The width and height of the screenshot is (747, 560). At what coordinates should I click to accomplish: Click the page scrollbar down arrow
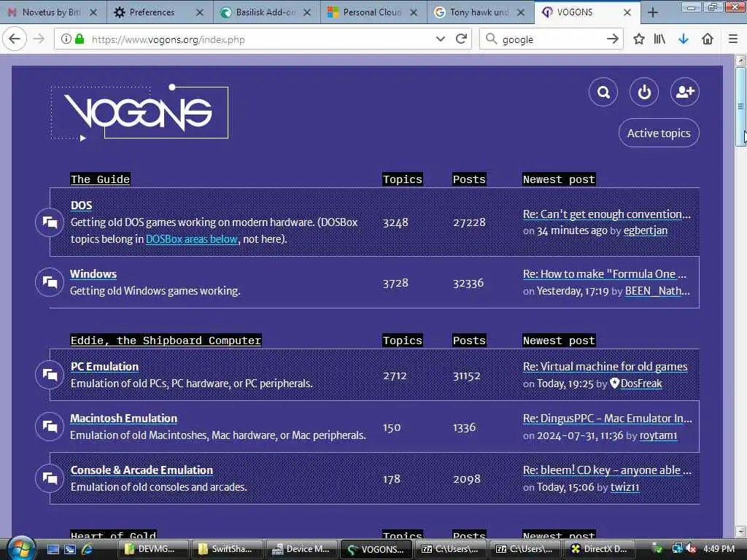tap(740, 531)
